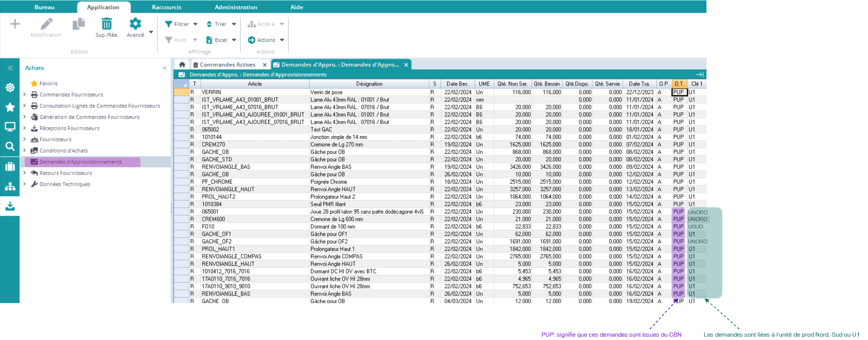Open the Excel export dropdown arrow
868x340 pixels.
pos(234,40)
